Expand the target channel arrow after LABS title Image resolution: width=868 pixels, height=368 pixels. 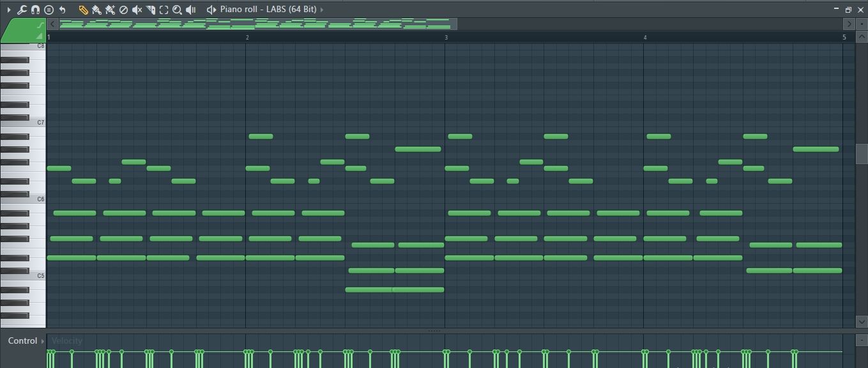tap(322, 10)
